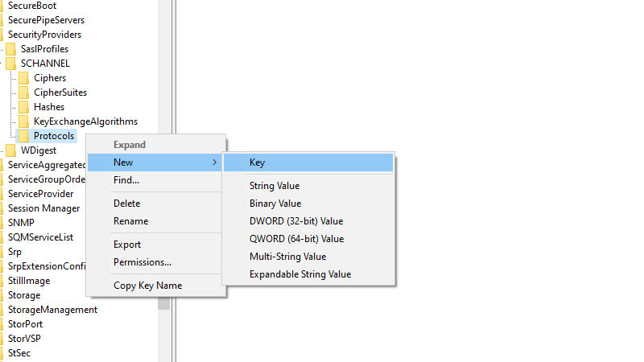Select the StorPort key
644x362 pixels.
coord(25,324)
